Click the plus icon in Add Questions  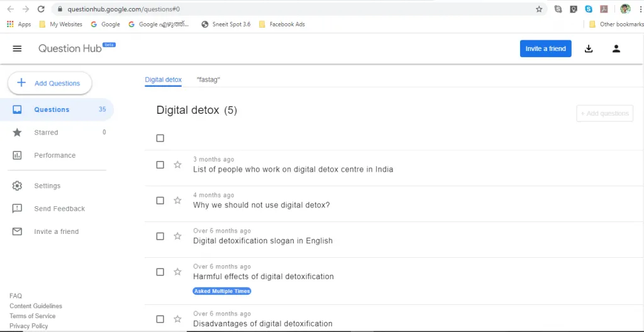21,83
